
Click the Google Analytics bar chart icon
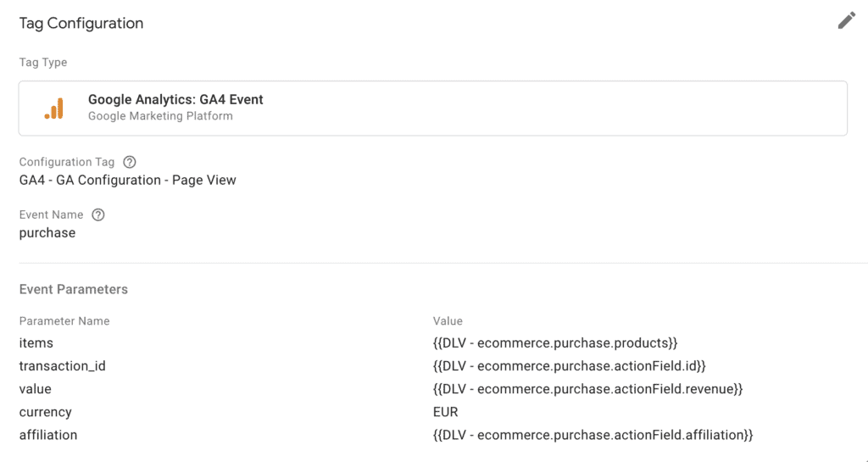pos(53,108)
